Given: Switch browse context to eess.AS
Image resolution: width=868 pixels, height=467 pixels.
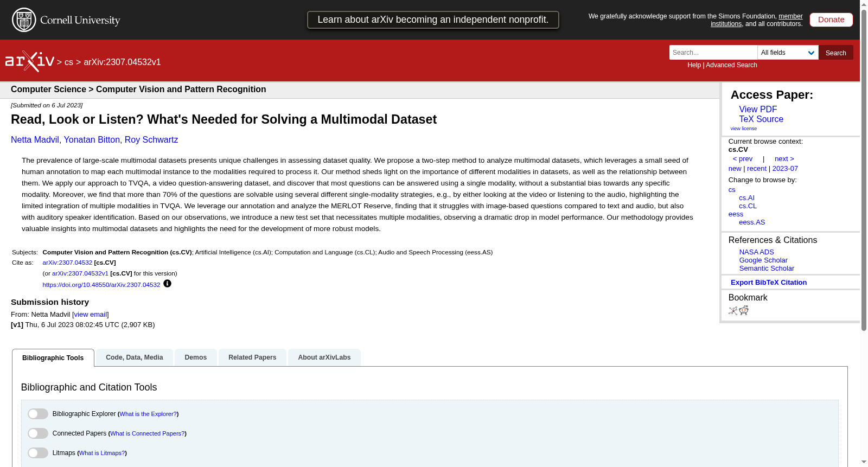Looking at the screenshot, I should [x=752, y=222].
